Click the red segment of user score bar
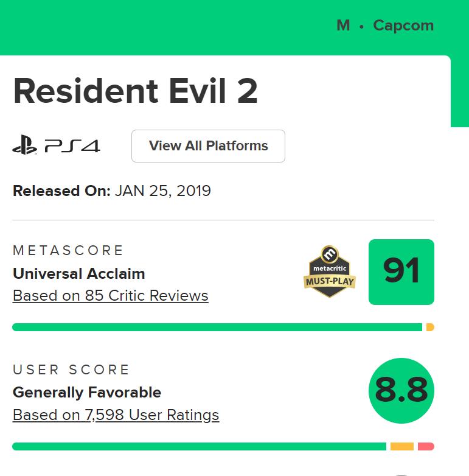This screenshot has height=476, width=469. tap(426, 447)
